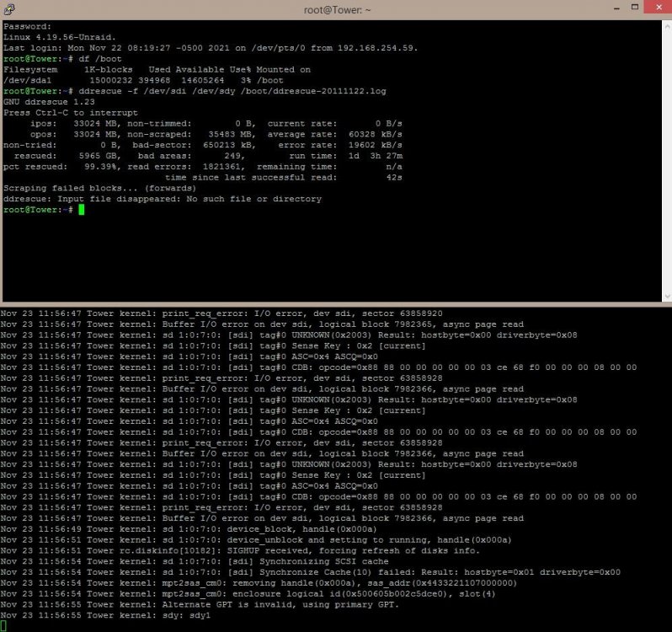This screenshot has width=672, height=632.
Task: Click the error rate '19602 kB/s' value
Action: [x=376, y=145]
